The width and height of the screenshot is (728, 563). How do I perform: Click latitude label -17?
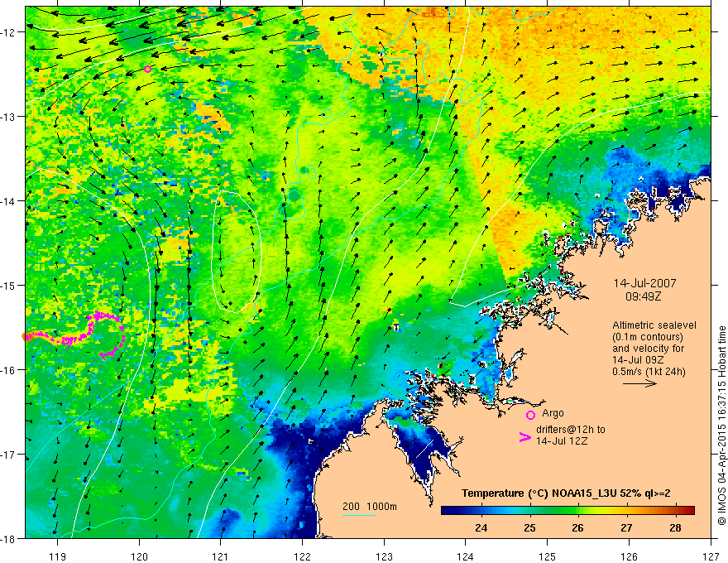coord(8,454)
